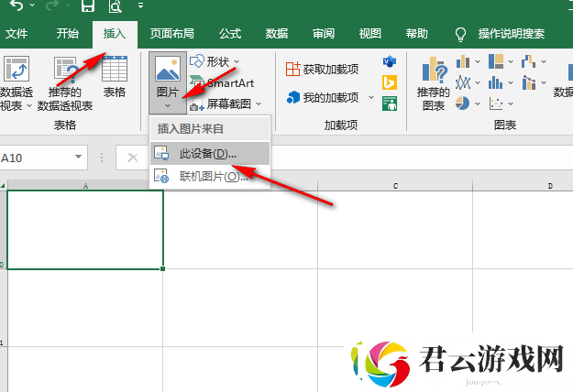The width and height of the screenshot is (573, 392).
Task: Open the 文件 tab
Action: point(17,34)
